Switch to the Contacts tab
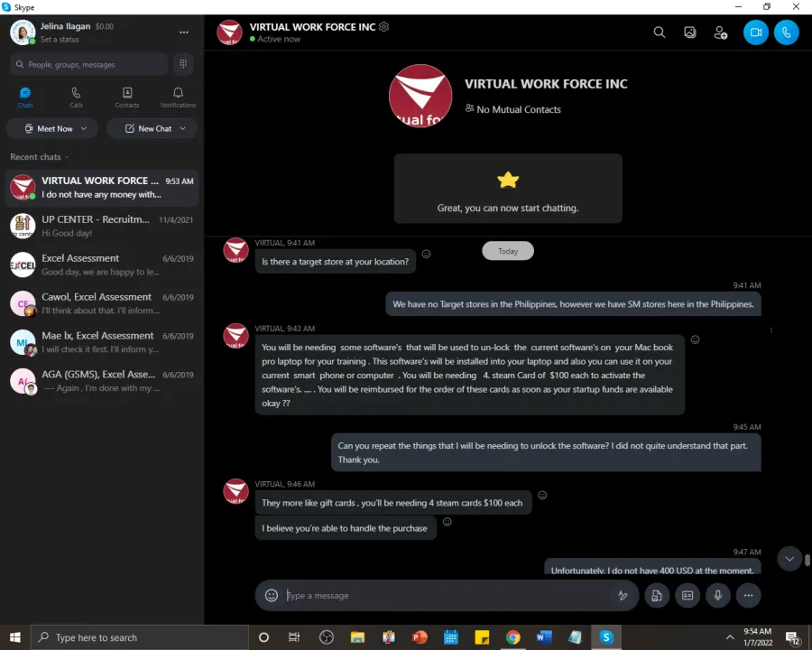 [x=127, y=97]
